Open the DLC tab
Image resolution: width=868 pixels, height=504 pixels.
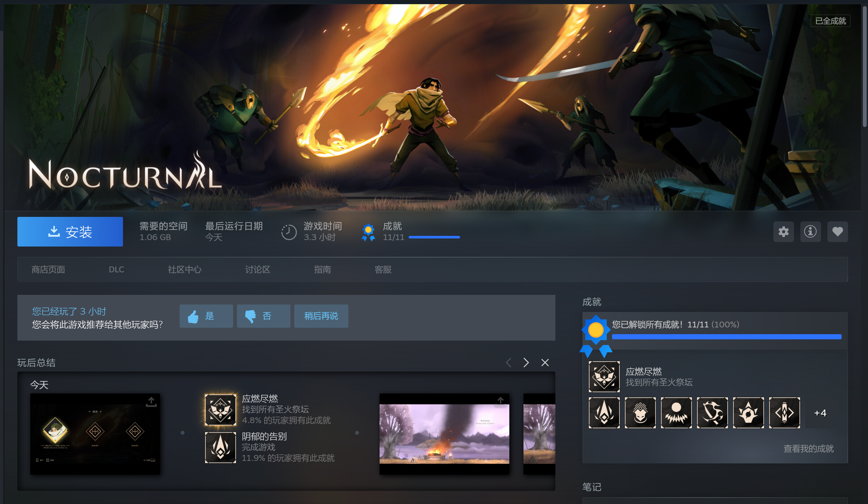point(117,270)
